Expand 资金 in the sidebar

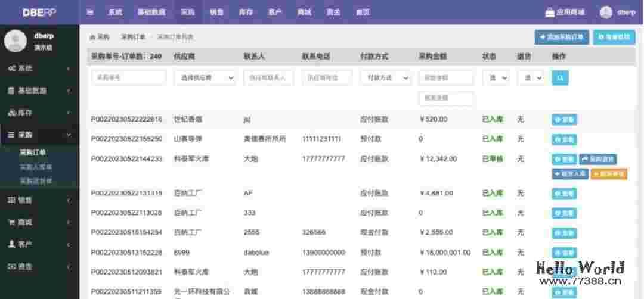(39, 267)
